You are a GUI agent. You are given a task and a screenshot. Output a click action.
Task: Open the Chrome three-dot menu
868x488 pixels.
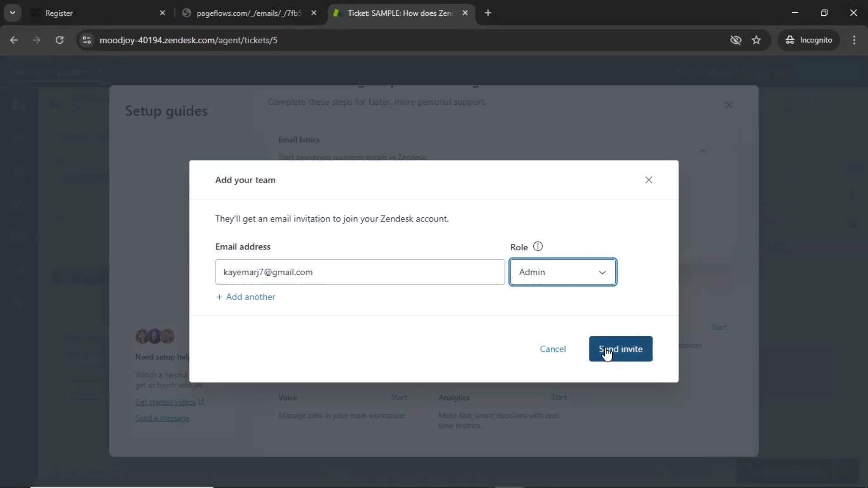click(x=854, y=40)
